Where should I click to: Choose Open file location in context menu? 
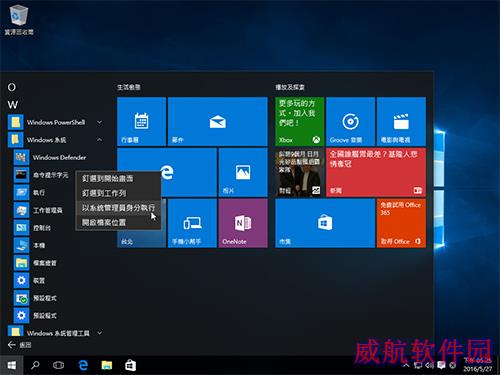(x=118, y=222)
